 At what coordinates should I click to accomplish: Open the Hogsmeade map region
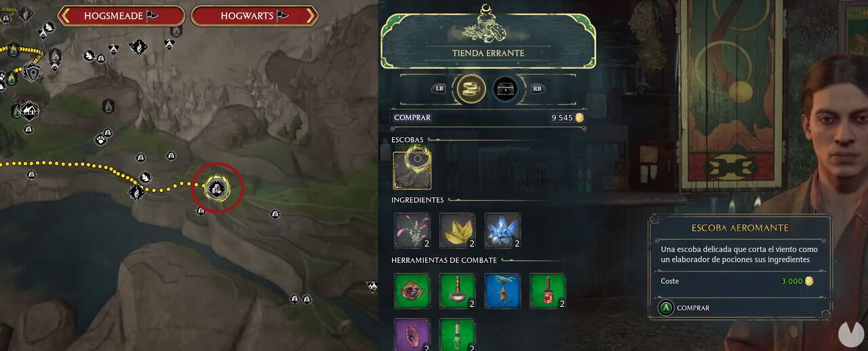pyautogui.click(x=121, y=16)
